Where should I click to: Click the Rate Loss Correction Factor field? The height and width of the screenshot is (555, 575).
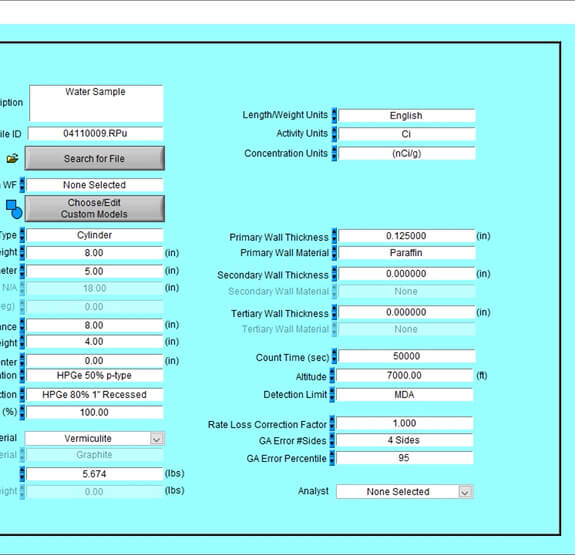404,423
